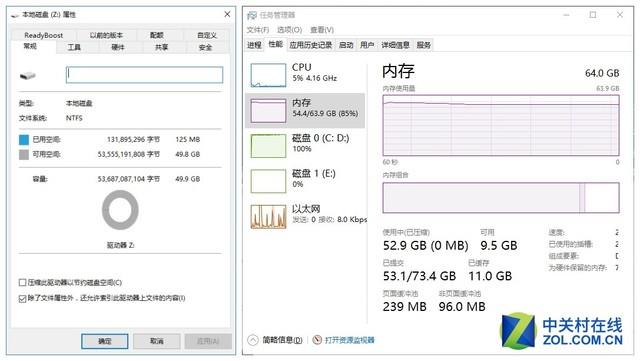Select the 内存 memory entry in sidebar
This screenshot has width=640, height=361.
(305, 111)
